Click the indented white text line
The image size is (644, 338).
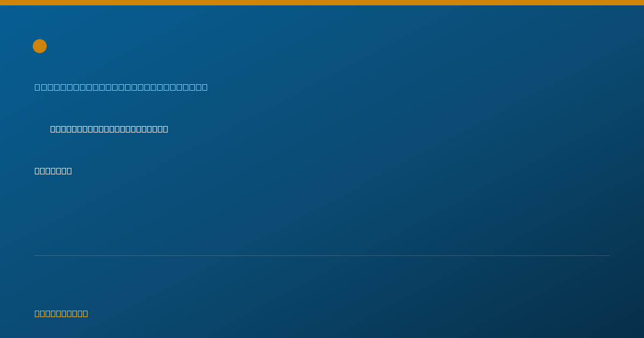tap(109, 129)
